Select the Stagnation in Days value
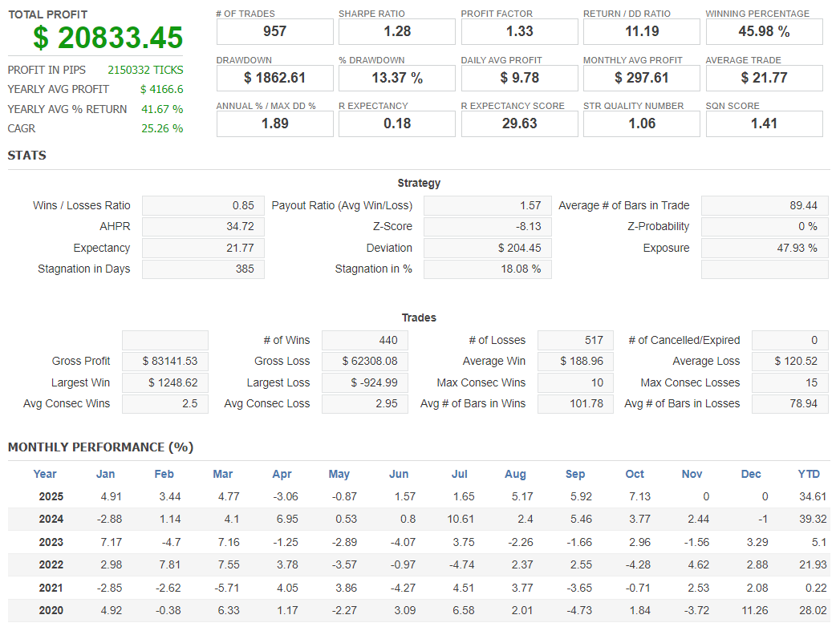The image size is (840, 631). point(203,269)
